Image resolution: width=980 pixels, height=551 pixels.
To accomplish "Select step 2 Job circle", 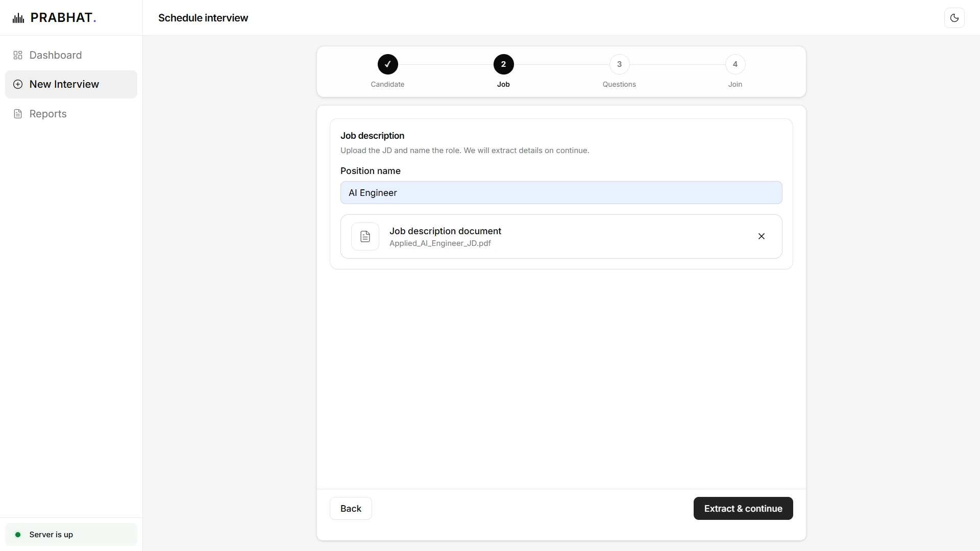I will tap(503, 64).
